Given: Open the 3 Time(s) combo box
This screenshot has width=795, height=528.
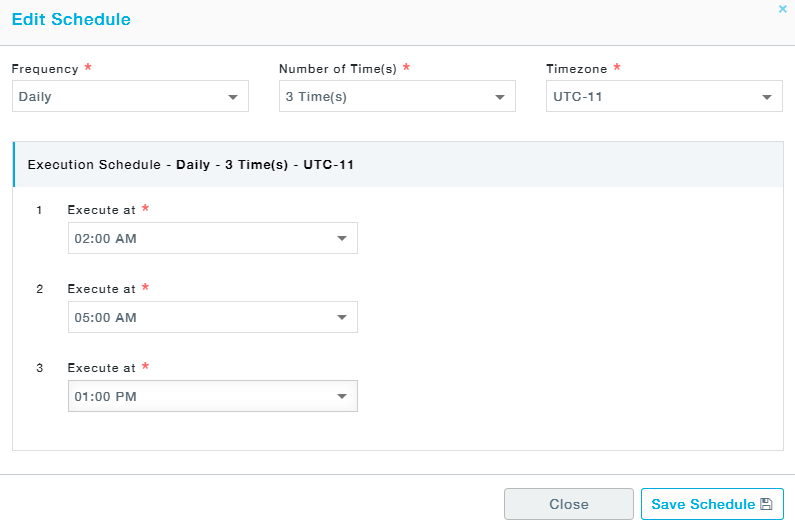Looking at the screenshot, I should pos(397,96).
